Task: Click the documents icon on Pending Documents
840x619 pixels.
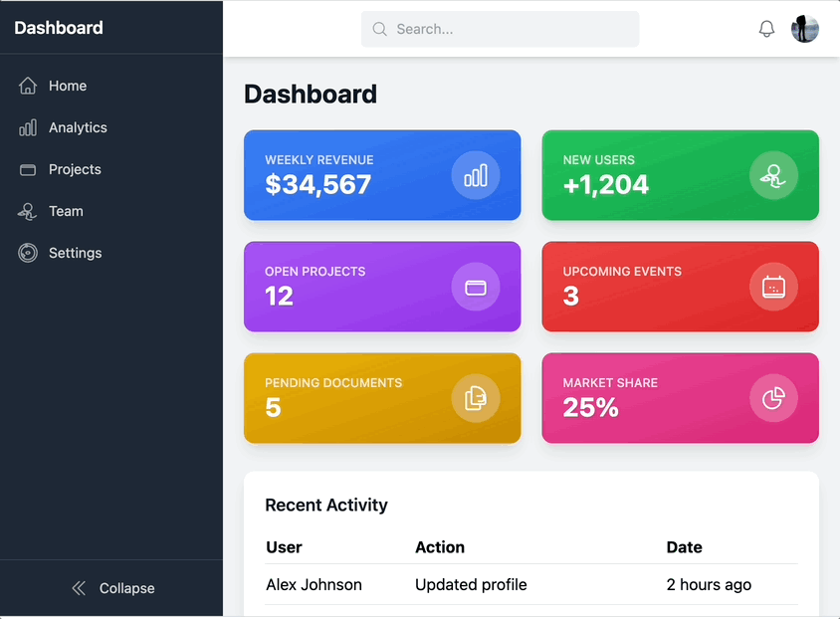Action: (476, 398)
